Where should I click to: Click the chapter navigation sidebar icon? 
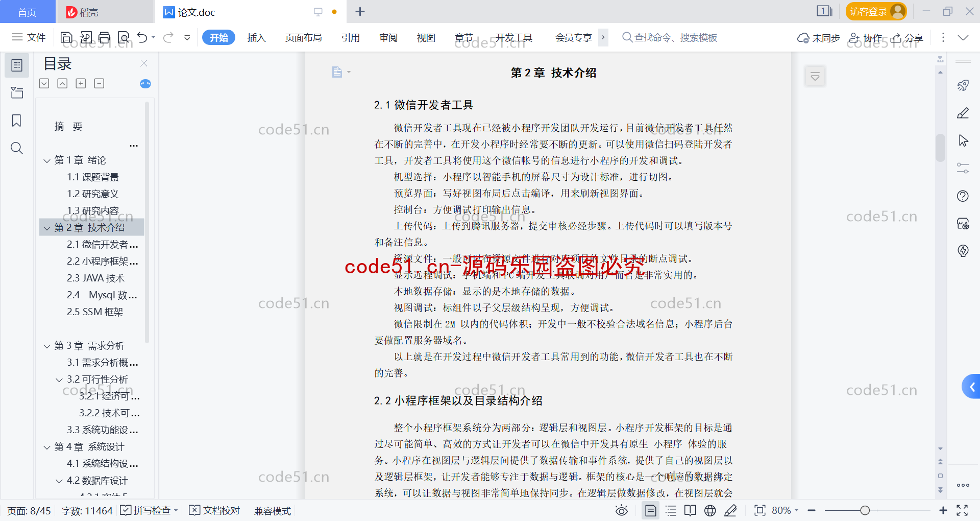pos(17,92)
